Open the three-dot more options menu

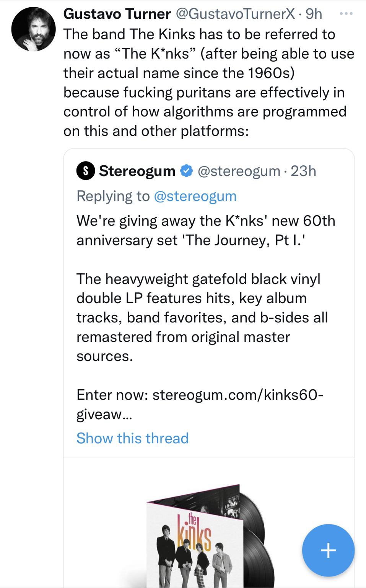tap(346, 14)
